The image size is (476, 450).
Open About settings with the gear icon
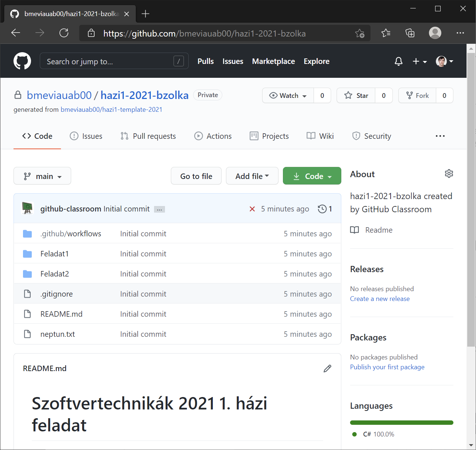[449, 173]
